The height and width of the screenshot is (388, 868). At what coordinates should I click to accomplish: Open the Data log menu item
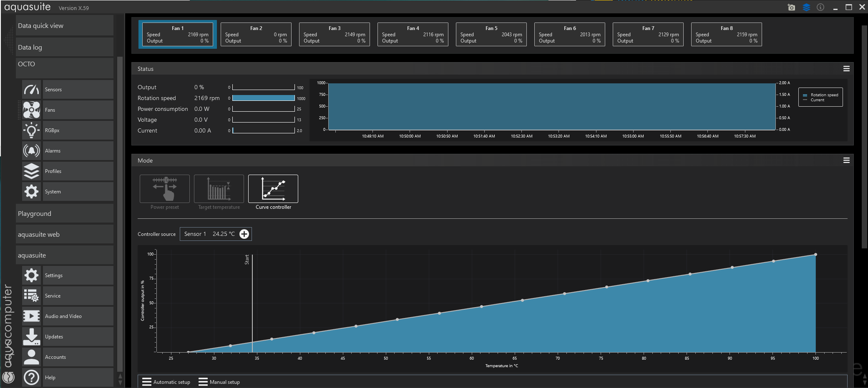65,48
